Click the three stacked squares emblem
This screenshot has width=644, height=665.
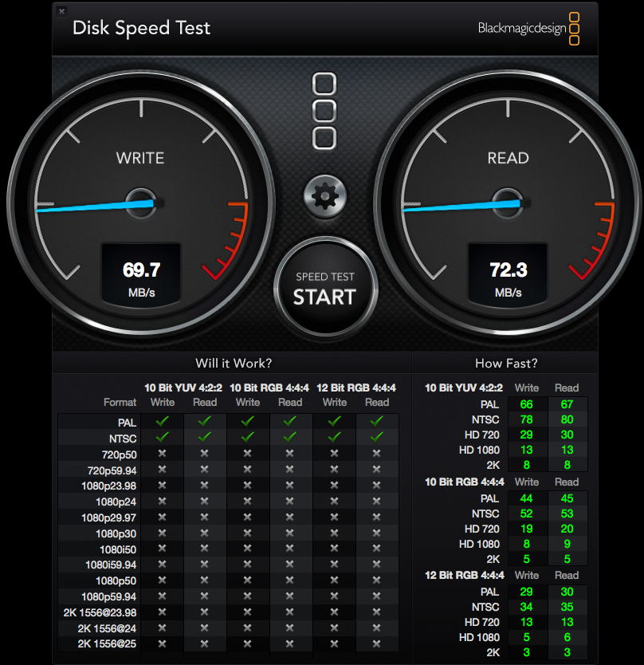(x=324, y=112)
